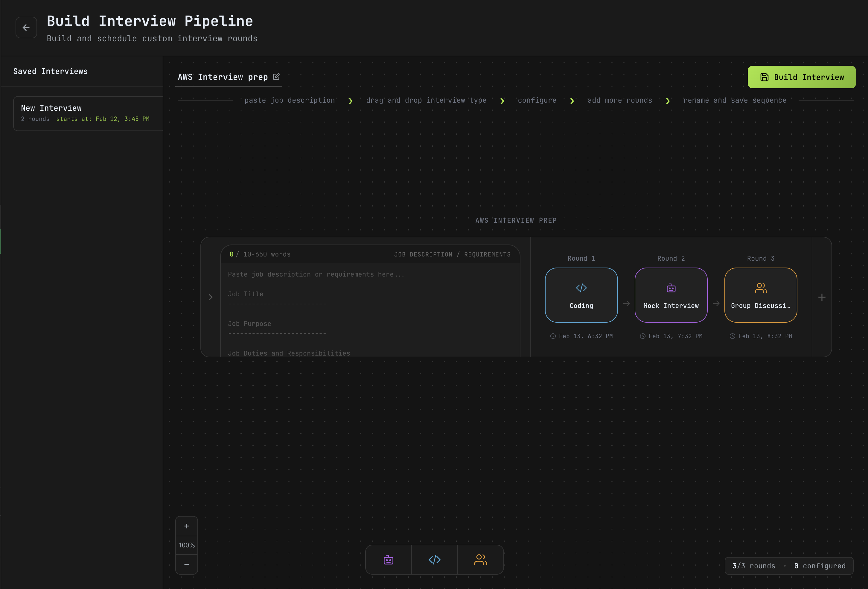Click the clock icon next to Feb 13, 8:32 PM
This screenshot has height=589, width=868.
pyautogui.click(x=733, y=336)
